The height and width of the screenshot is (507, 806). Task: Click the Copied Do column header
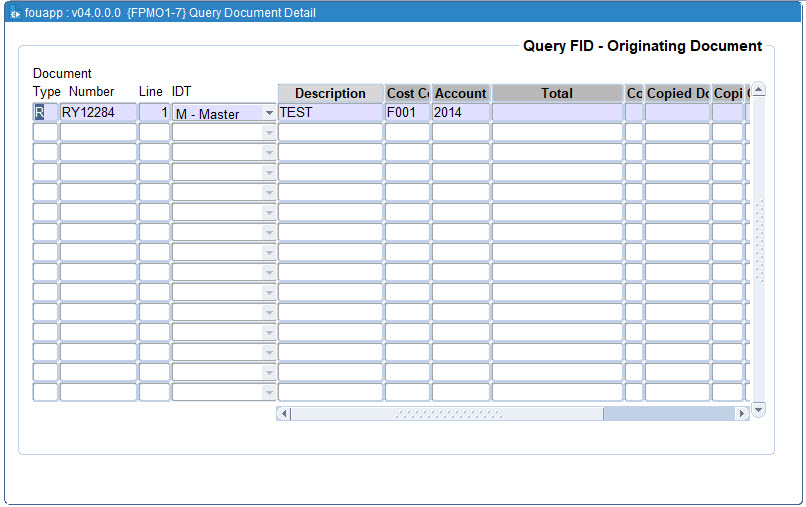tap(677, 93)
